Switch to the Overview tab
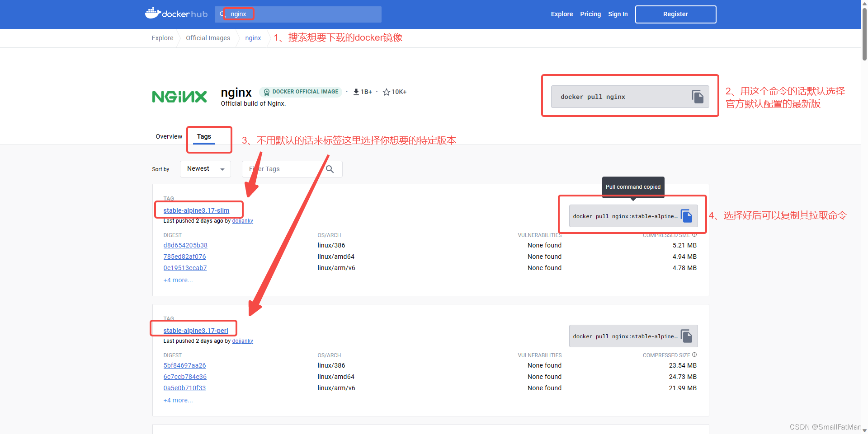Screen dimensions: 868x434 pyautogui.click(x=169, y=136)
